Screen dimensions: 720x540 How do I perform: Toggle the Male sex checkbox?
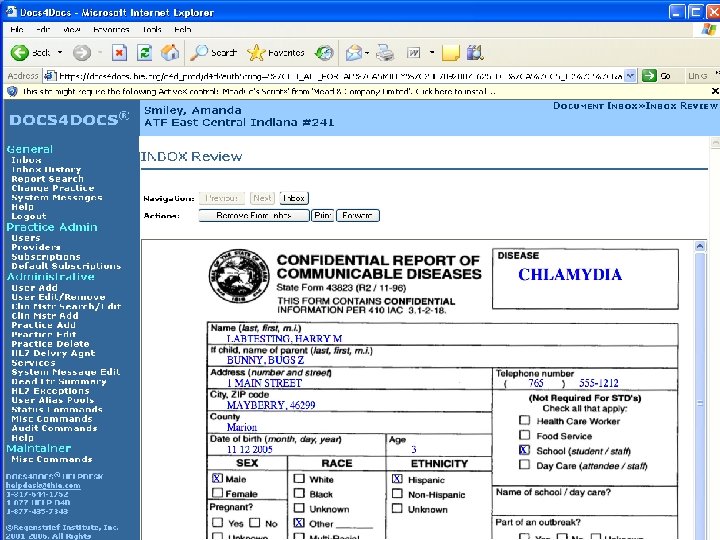(217, 478)
